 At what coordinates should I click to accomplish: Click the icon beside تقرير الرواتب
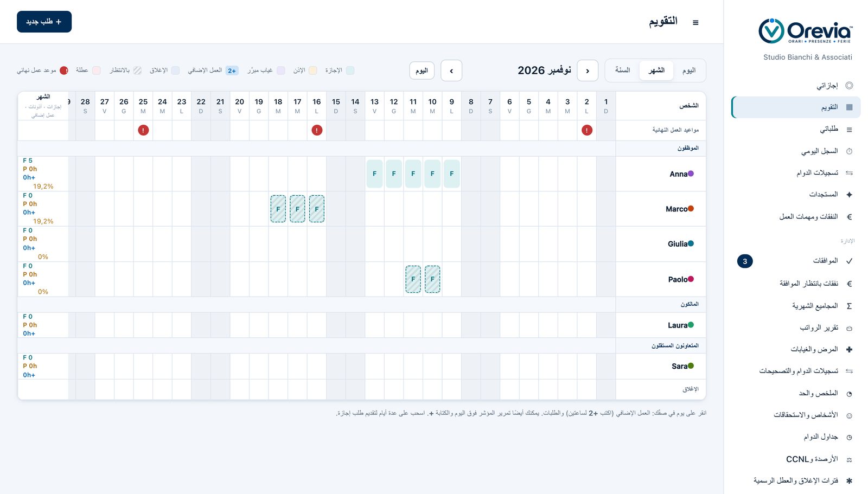click(x=849, y=328)
